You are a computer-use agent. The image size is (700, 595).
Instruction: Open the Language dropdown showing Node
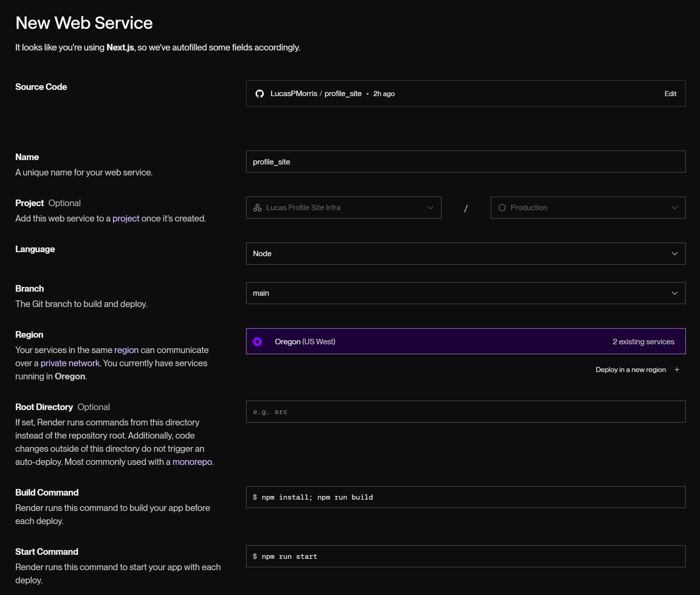[465, 254]
